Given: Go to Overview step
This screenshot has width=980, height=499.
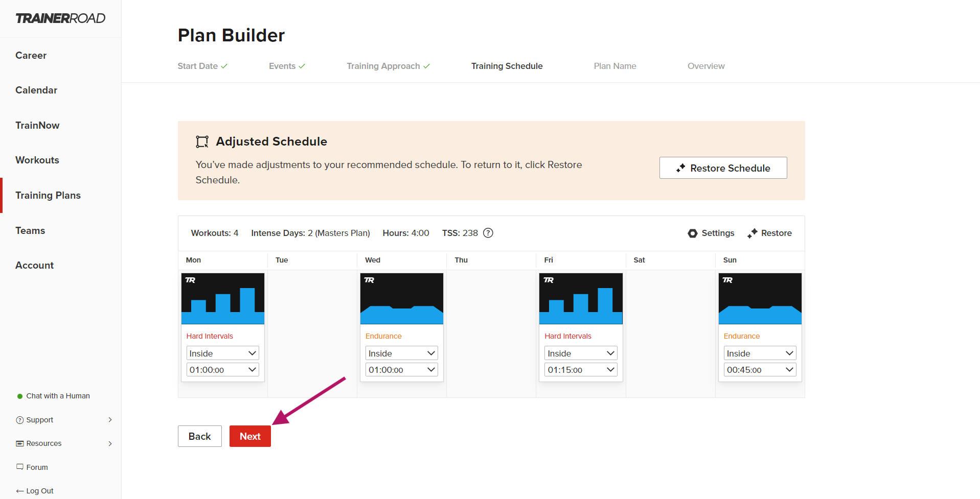Looking at the screenshot, I should click(x=706, y=66).
